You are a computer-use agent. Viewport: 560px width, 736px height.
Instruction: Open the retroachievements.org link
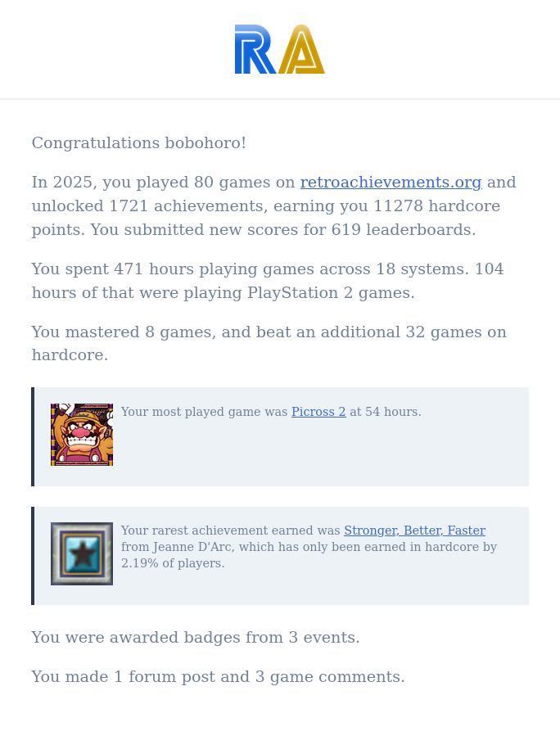(391, 183)
